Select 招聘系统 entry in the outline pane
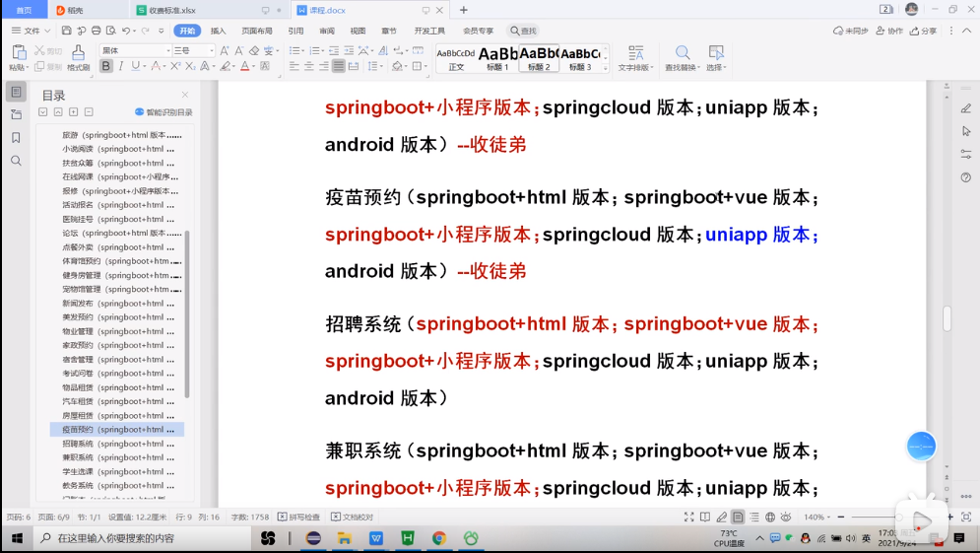The height and width of the screenshot is (553, 980). click(117, 444)
